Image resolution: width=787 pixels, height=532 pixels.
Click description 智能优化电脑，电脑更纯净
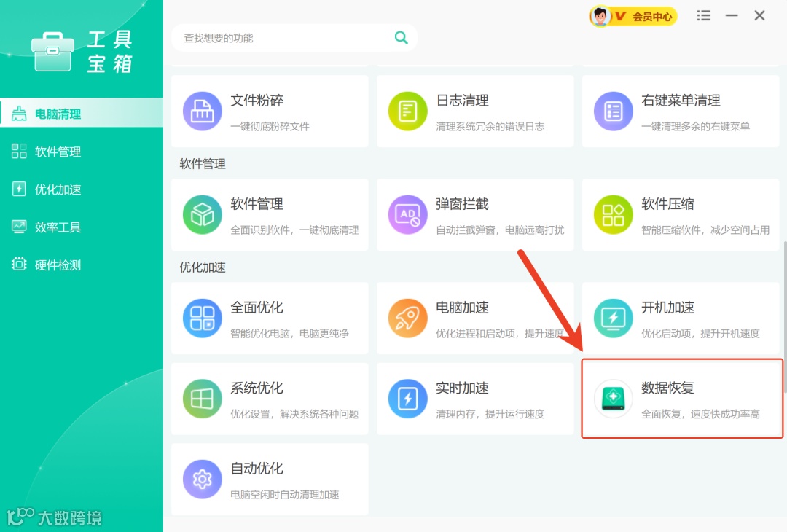(289, 333)
